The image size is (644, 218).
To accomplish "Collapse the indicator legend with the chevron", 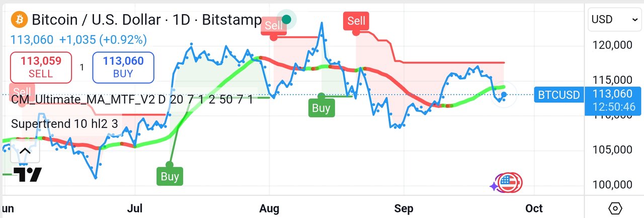I will point(25,151).
